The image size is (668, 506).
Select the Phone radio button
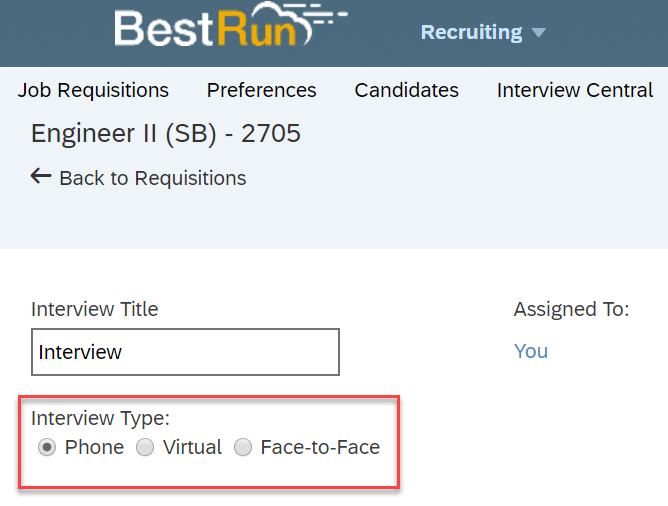click(x=47, y=447)
